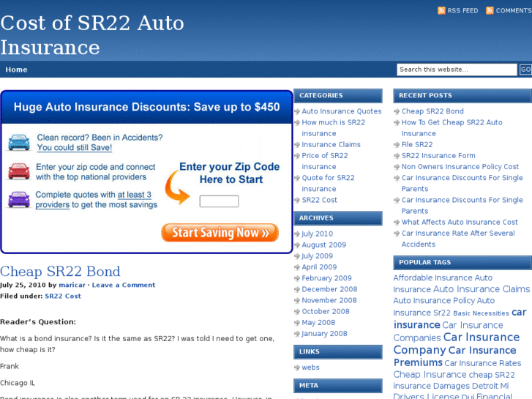Click Auto Insurance Claims tag
The width and height of the screenshot is (532, 399).
[482, 289]
